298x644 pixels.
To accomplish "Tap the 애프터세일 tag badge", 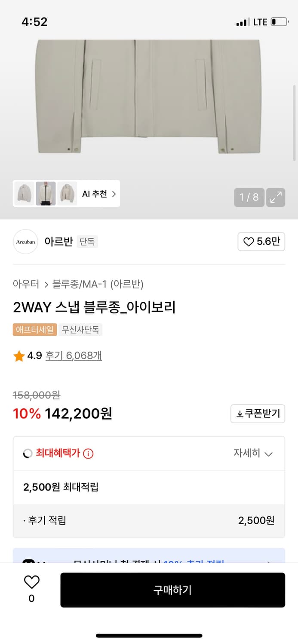I will (35, 330).
